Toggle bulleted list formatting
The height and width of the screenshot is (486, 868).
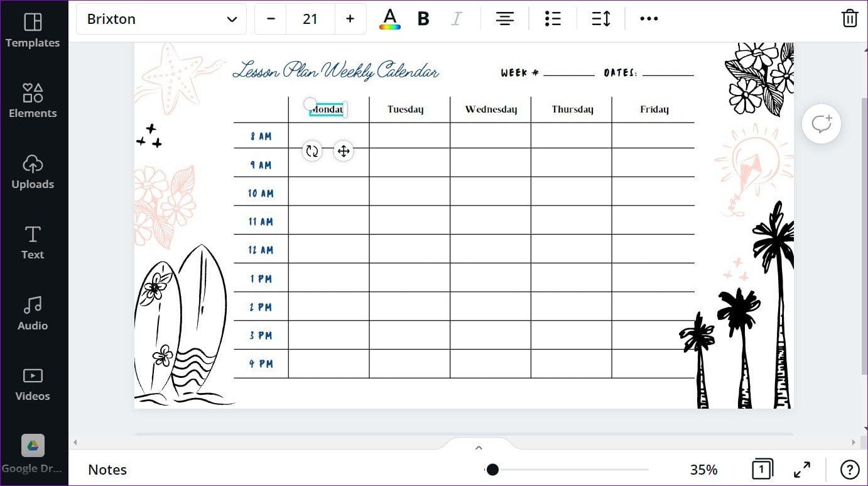click(553, 19)
